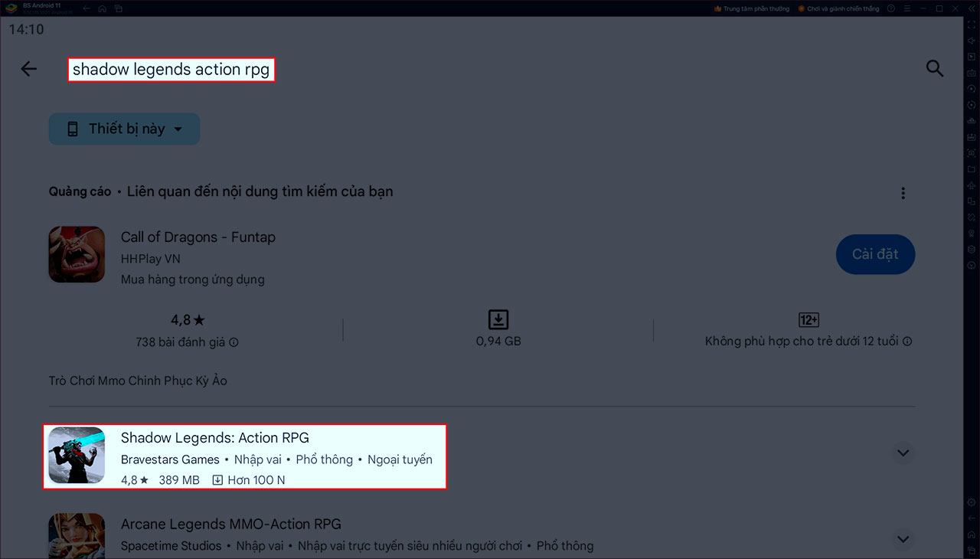Click the Bravestars Games developer name

click(x=170, y=459)
